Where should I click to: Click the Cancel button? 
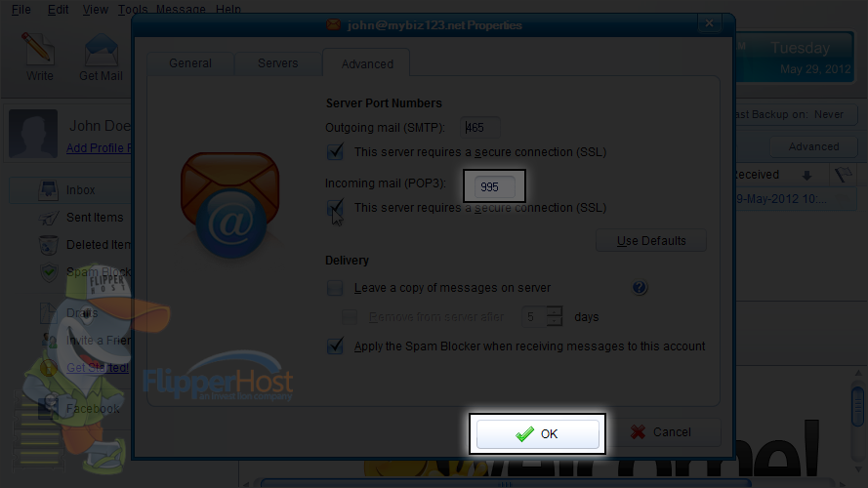663,432
